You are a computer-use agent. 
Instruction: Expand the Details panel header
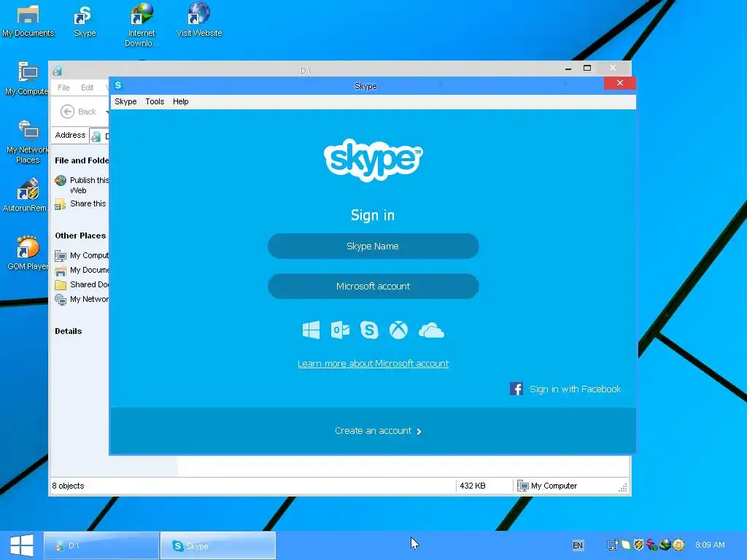coord(68,332)
